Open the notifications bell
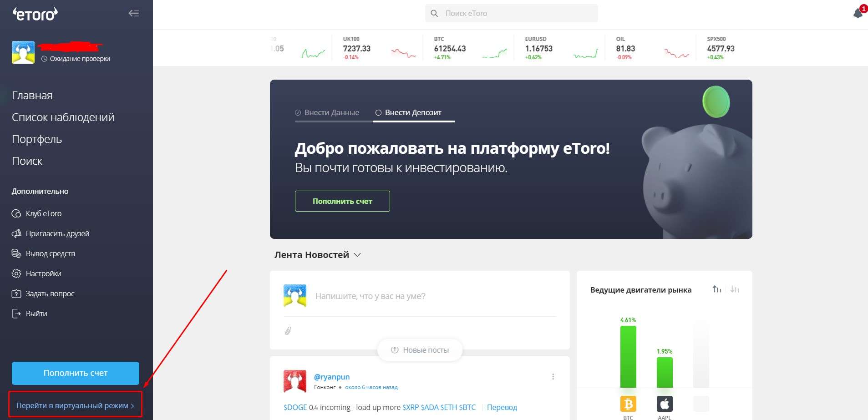This screenshot has height=420, width=868. pos(858,13)
